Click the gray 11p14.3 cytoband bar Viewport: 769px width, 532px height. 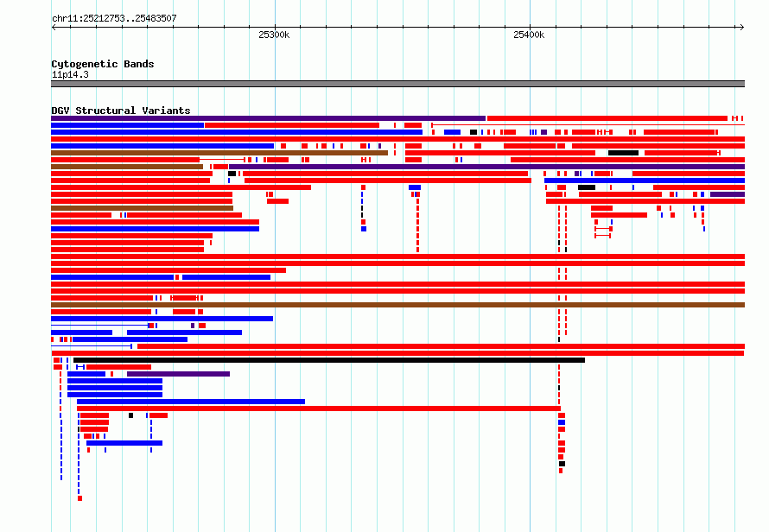pyautogui.click(x=397, y=84)
